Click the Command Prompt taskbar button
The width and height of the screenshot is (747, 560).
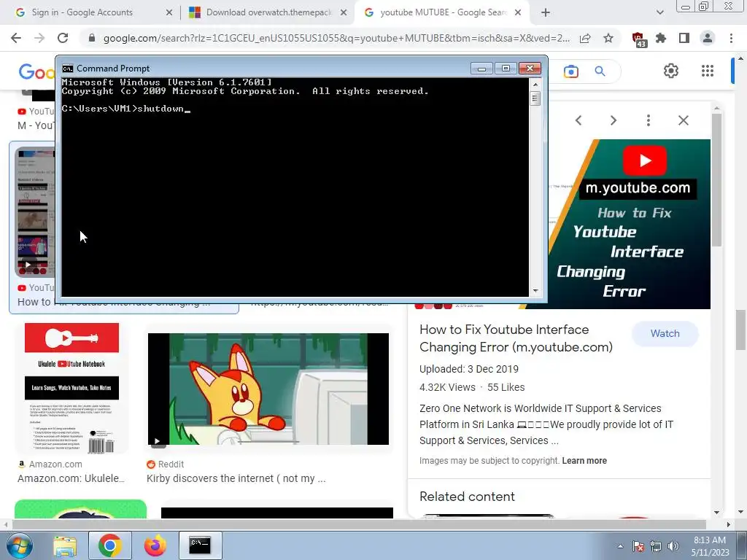point(200,545)
